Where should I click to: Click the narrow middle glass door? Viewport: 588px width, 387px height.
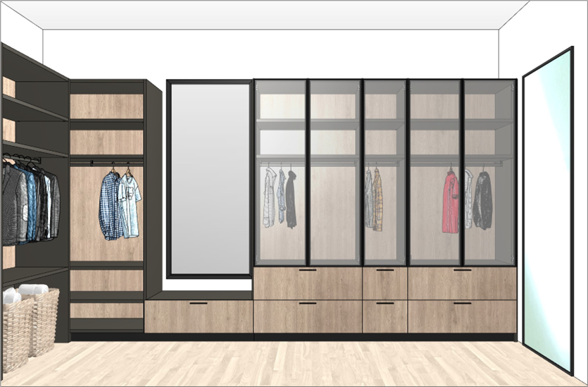tap(384, 173)
